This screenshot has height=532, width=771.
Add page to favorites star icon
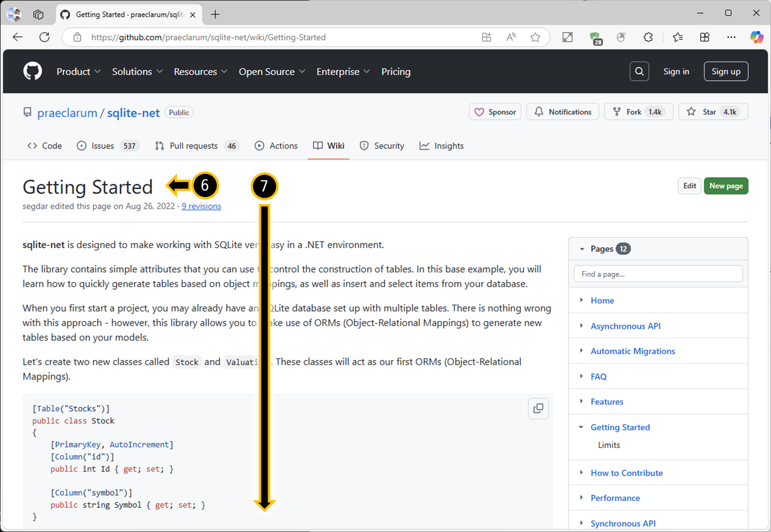535,37
